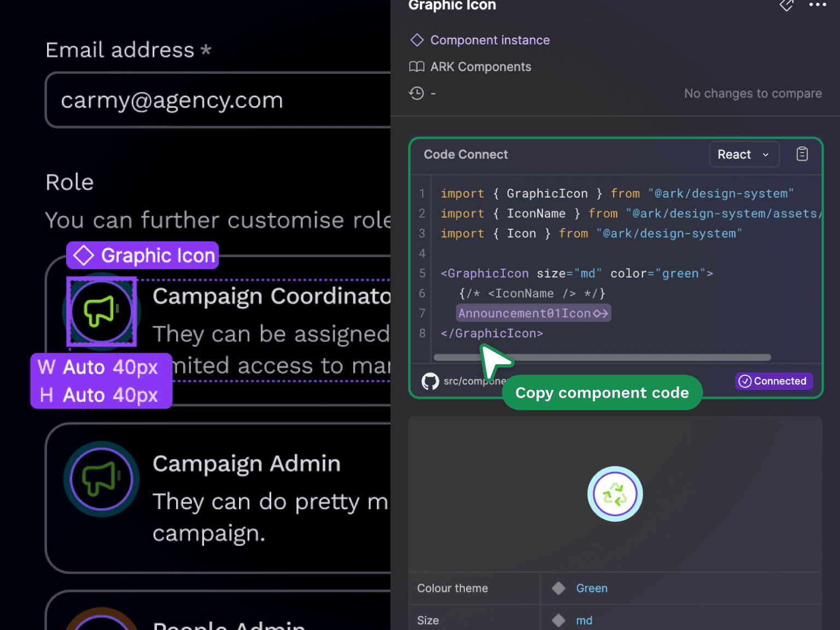Click the </GraphicIcon> closing tag line
Viewport: 840px width, 630px height.
click(x=492, y=334)
